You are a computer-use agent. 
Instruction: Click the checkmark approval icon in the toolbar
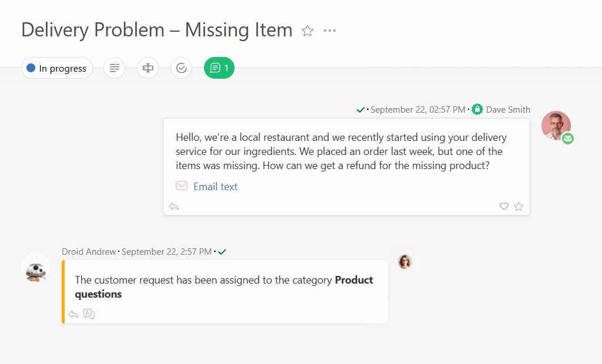pos(181,68)
